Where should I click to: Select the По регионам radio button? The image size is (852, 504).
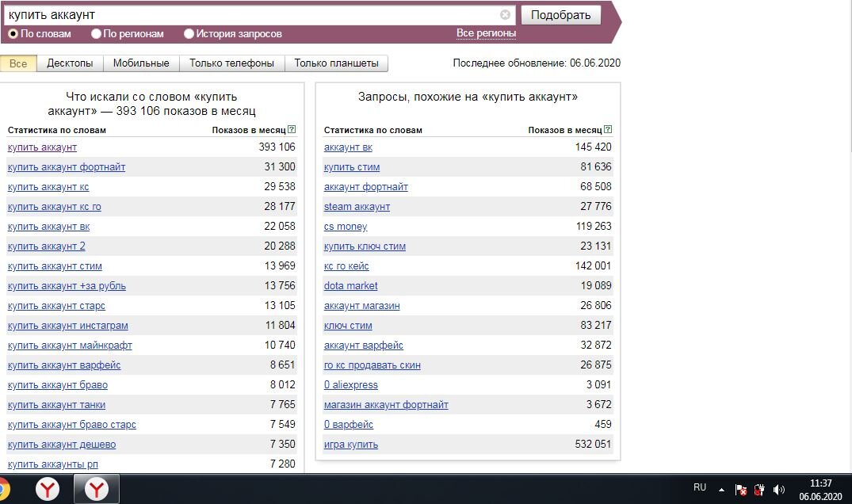96,33
